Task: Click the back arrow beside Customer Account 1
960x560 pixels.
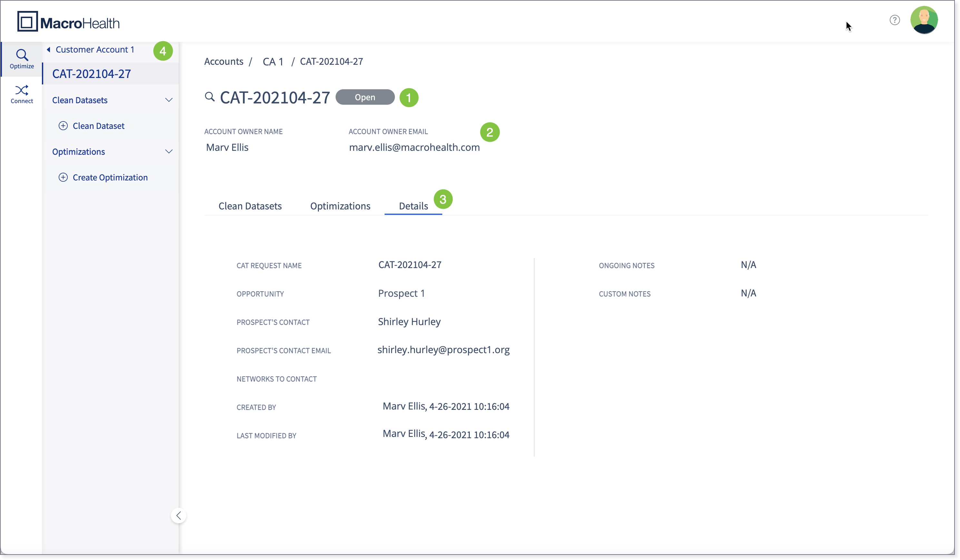Action: tap(49, 50)
